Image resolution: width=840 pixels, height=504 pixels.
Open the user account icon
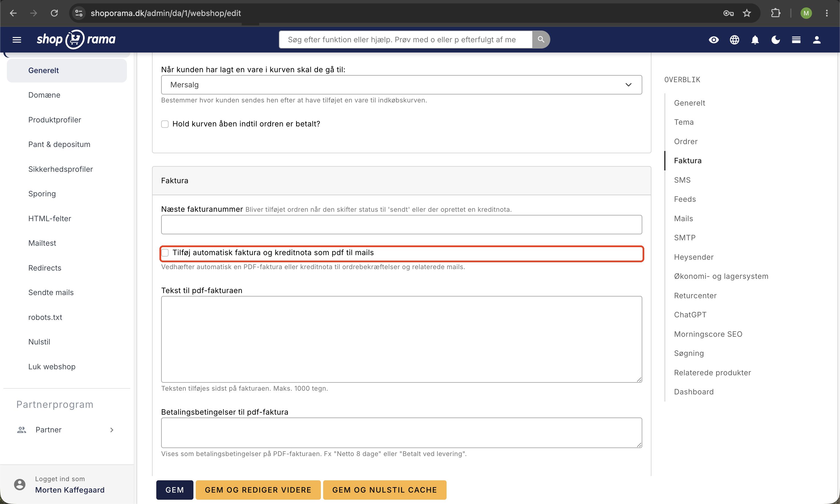tap(817, 40)
